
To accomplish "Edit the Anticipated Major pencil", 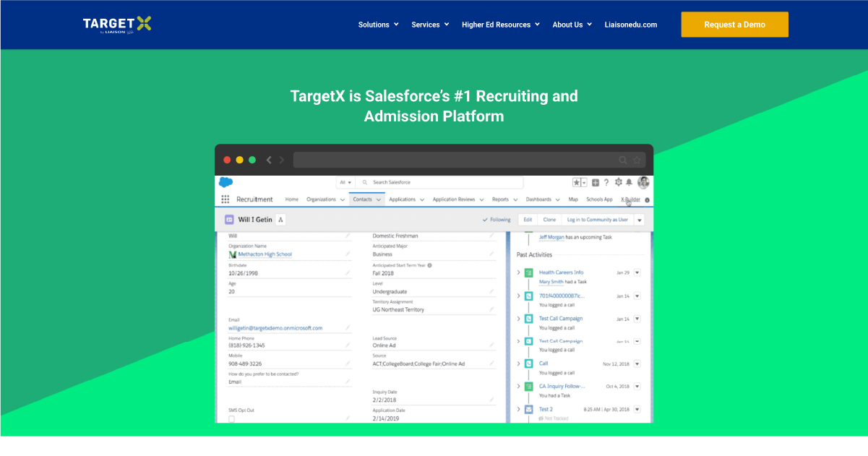I will point(491,254).
